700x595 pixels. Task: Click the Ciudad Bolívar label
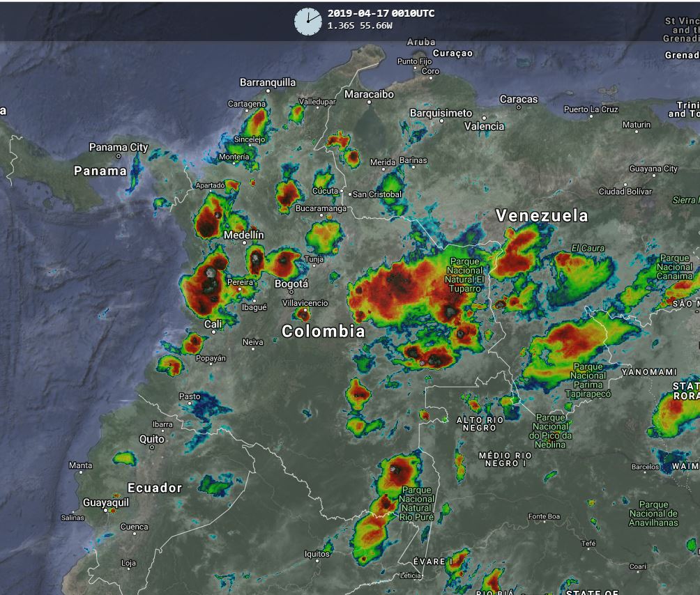coord(625,192)
